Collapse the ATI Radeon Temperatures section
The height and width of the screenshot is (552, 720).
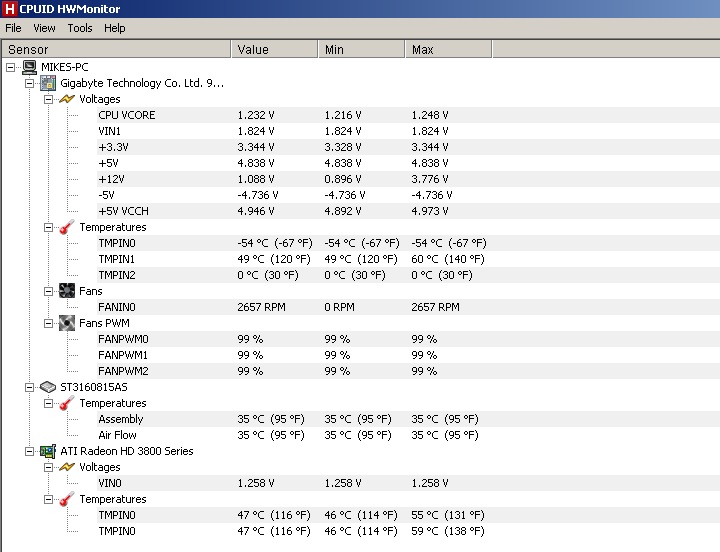[x=48, y=500]
